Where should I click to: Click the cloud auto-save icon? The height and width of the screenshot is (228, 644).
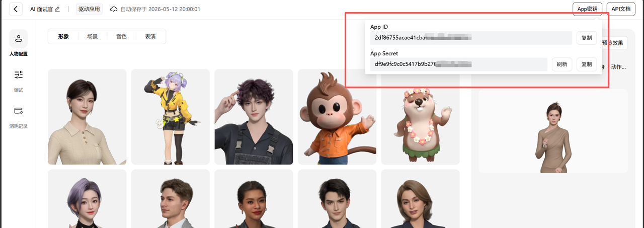click(x=114, y=9)
